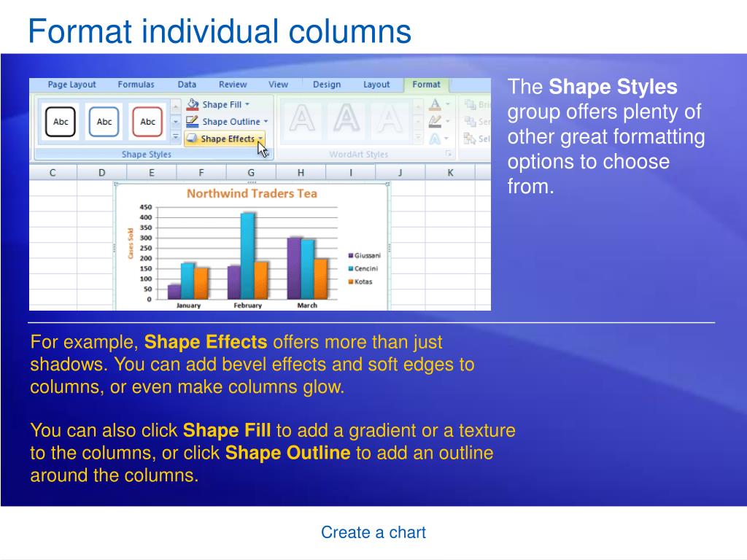Image resolution: width=747 pixels, height=560 pixels.
Task: Choose the blue outlined Abc shape style
Action: [x=104, y=122]
